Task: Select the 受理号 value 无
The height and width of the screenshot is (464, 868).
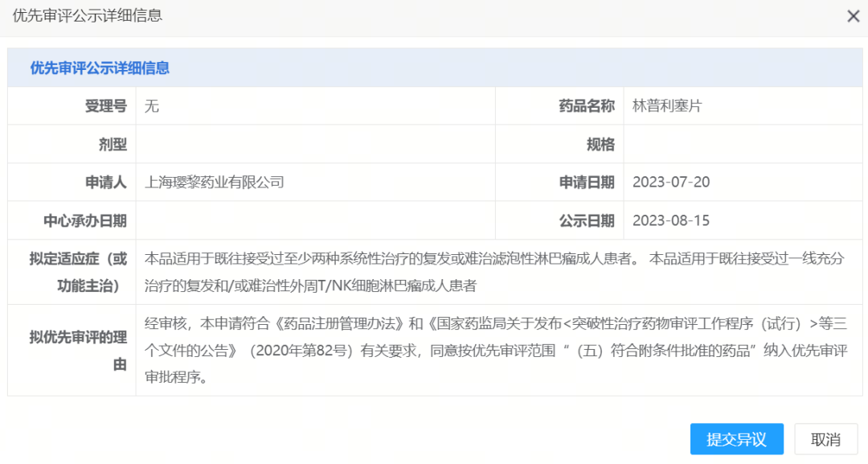Action: pyautogui.click(x=152, y=106)
